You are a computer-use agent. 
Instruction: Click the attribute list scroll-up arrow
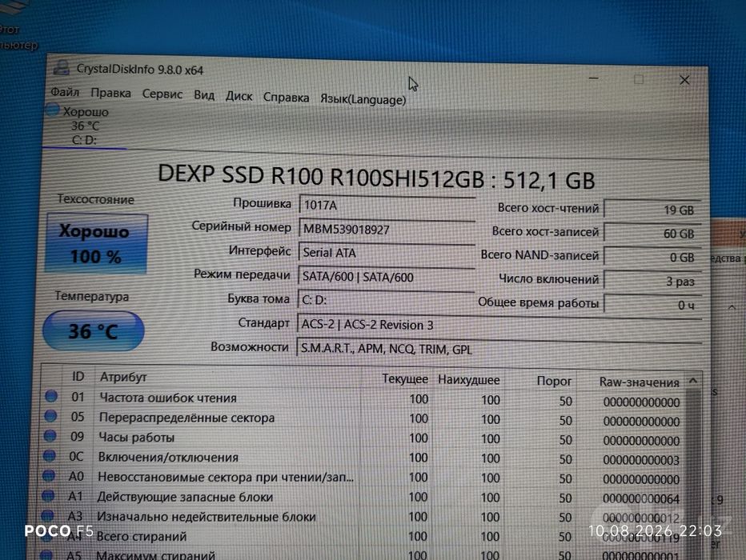693,382
